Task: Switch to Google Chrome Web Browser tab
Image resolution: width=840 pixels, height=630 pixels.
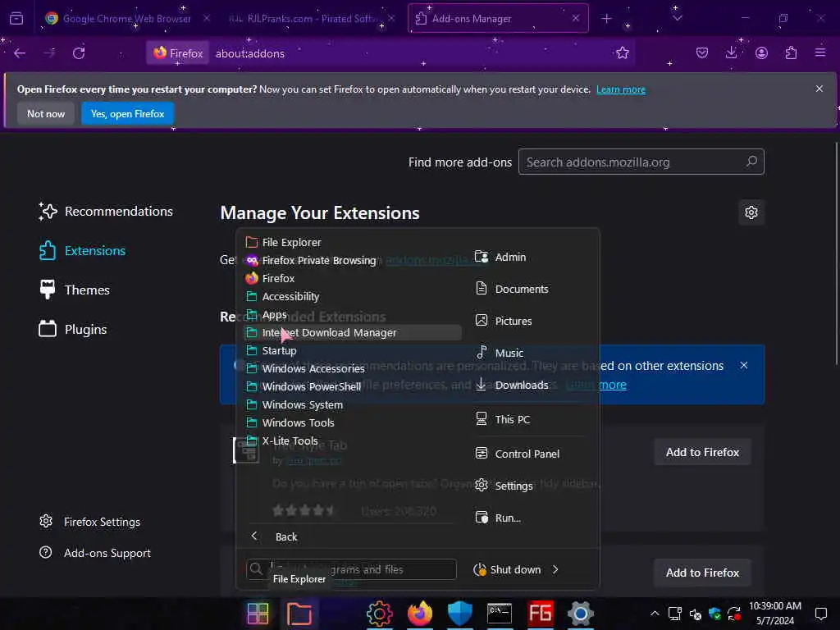Action: click(x=127, y=19)
